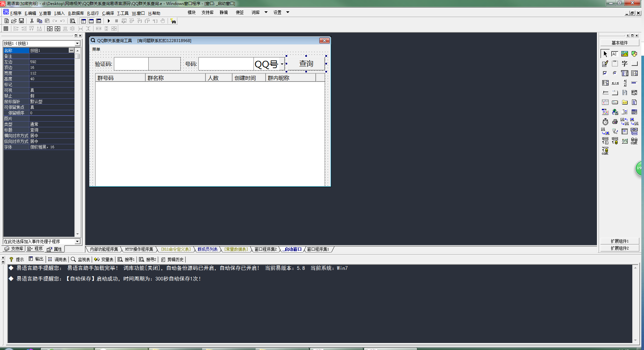Image resolution: width=644 pixels, height=350 pixels.
Task: Open the T.工具 menu
Action: tap(123, 13)
